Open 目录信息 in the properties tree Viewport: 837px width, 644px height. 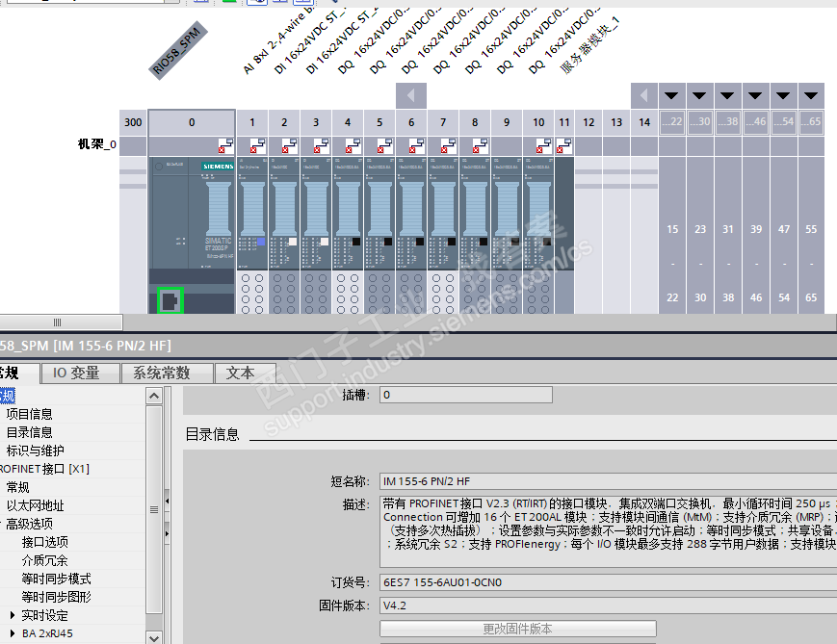coord(29,432)
